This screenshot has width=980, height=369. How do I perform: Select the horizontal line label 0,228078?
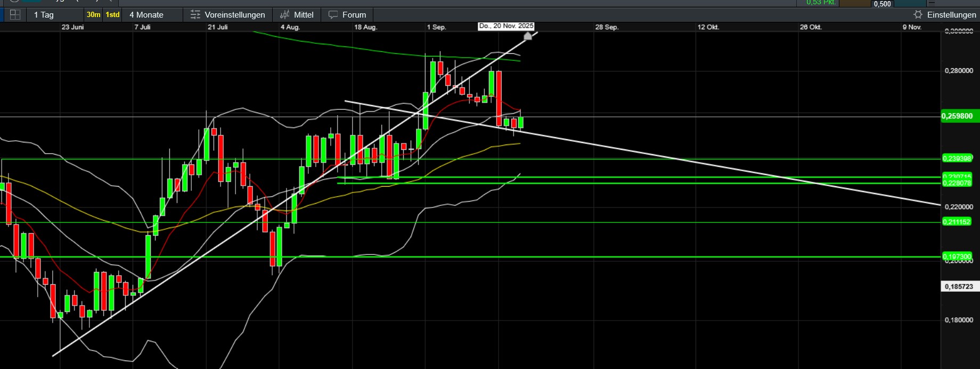point(957,183)
